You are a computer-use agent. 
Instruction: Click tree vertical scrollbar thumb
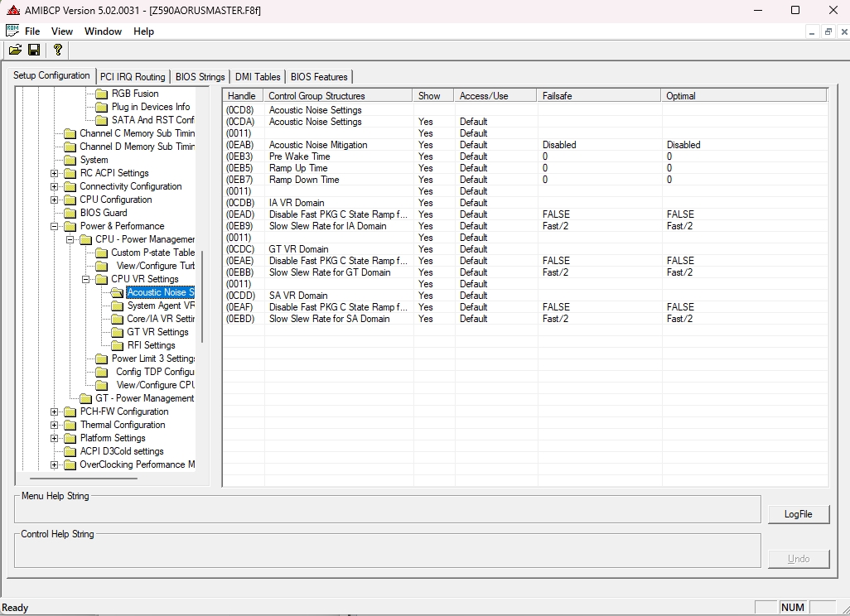pyautogui.click(x=202, y=296)
